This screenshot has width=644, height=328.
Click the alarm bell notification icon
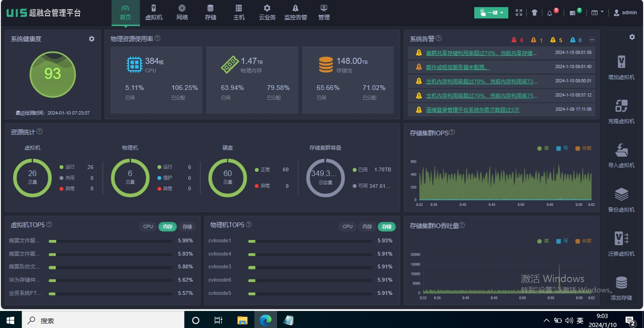(x=549, y=13)
